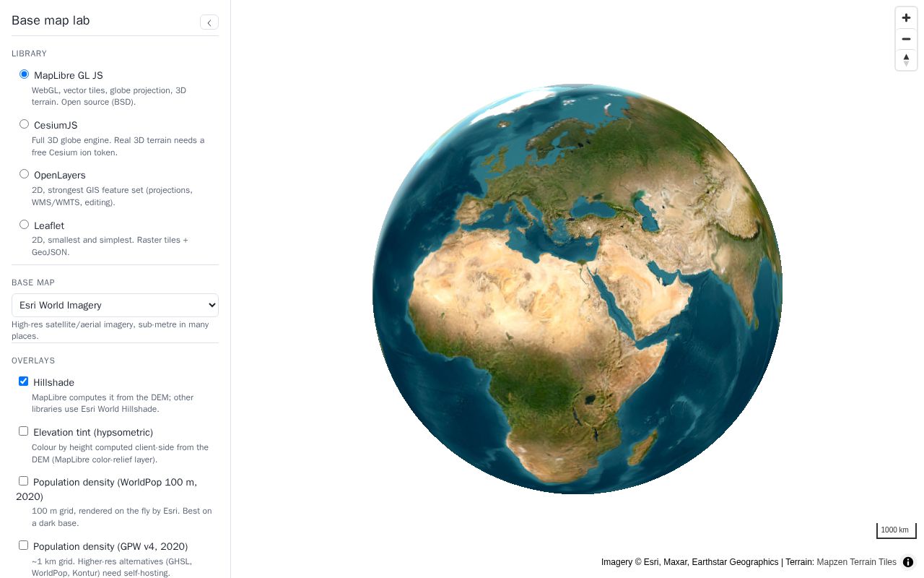Enable Population density GPW v4 overlay
Image resolution: width=924 pixels, height=578 pixels.
(x=23, y=545)
